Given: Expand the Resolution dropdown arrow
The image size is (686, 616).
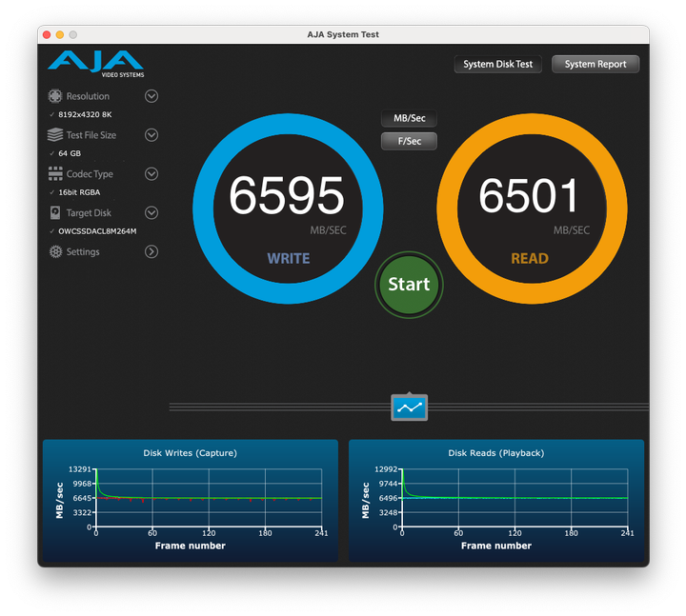Looking at the screenshot, I should point(151,96).
